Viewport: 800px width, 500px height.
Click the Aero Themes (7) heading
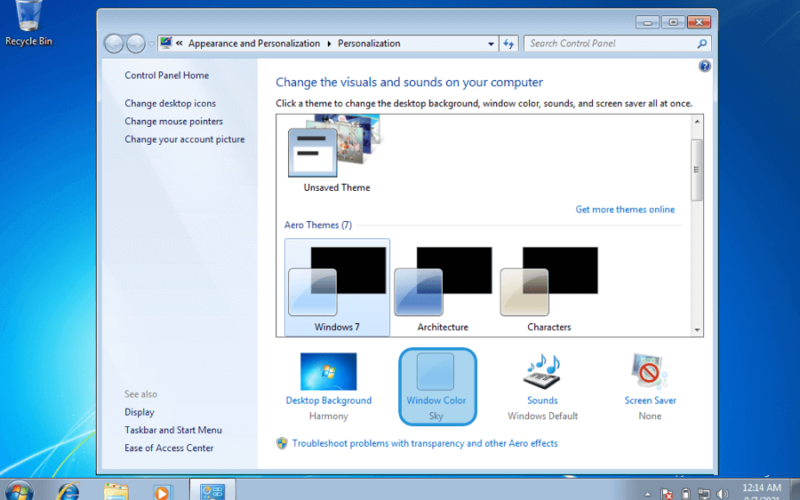[318, 225]
